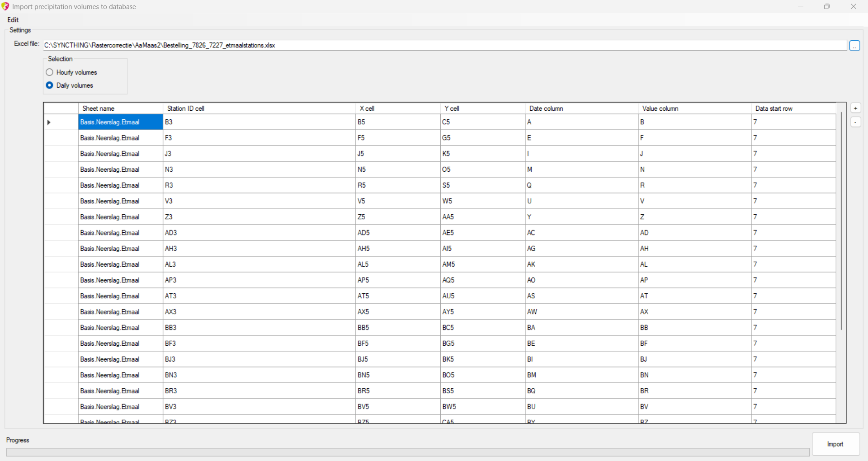Viewport: 868px width, 461px height.
Task: Open the Edit menu
Action: point(13,20)
